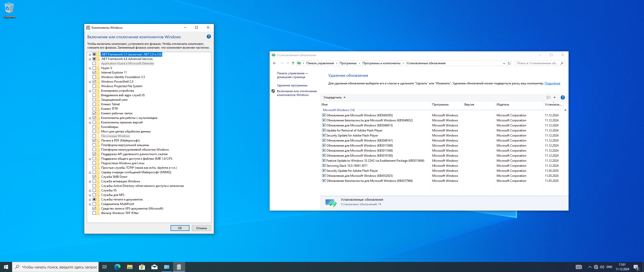Screen dimensions: 644x272
Task: Open Microsoft Store from the taskbar
Action: pos(142,267)
